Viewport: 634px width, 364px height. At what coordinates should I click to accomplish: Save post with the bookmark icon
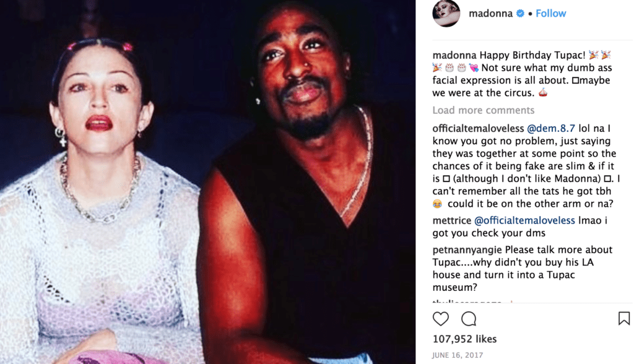[x=624, y=318]
